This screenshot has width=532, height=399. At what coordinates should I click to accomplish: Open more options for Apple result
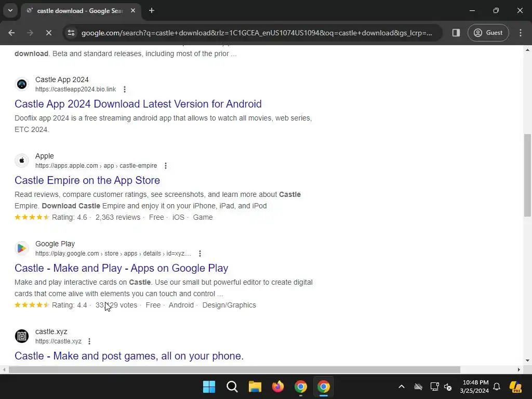click(166, 166)
